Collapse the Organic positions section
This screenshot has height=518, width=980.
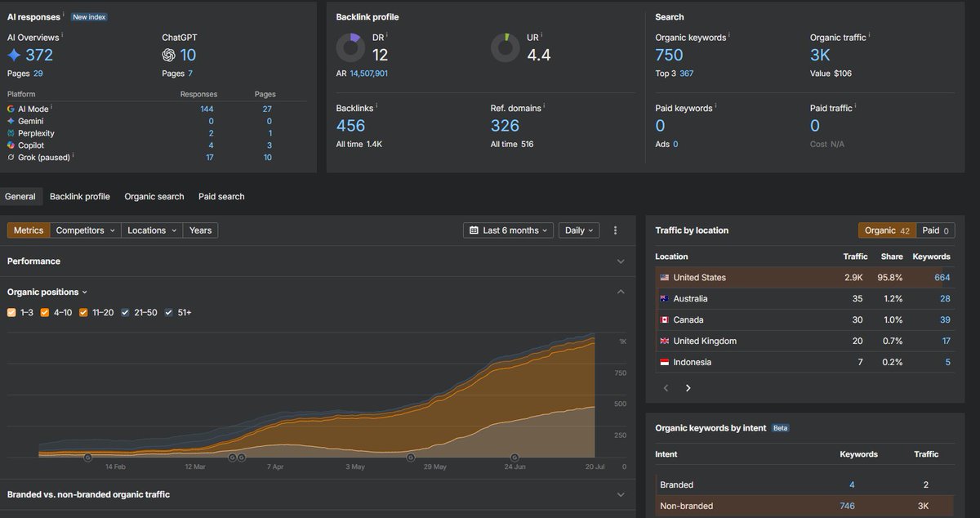621,292
